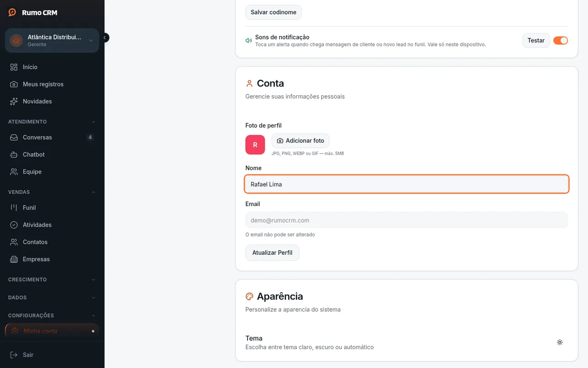Click the Conversas inbox icon
The height and width of the screenshot is (368, 588).
click(14, 138)
